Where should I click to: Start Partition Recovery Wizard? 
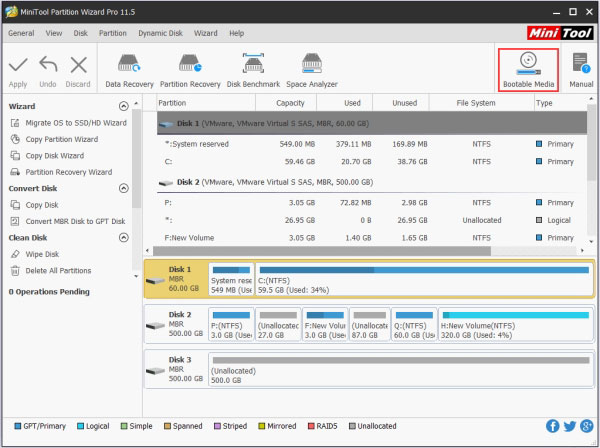point(61,172)
